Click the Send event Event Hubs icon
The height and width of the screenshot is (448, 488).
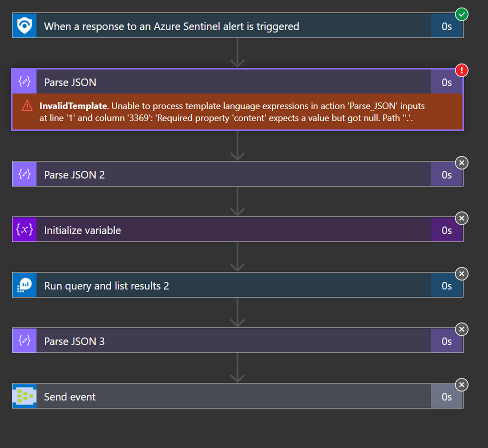[x=23, y=395]
